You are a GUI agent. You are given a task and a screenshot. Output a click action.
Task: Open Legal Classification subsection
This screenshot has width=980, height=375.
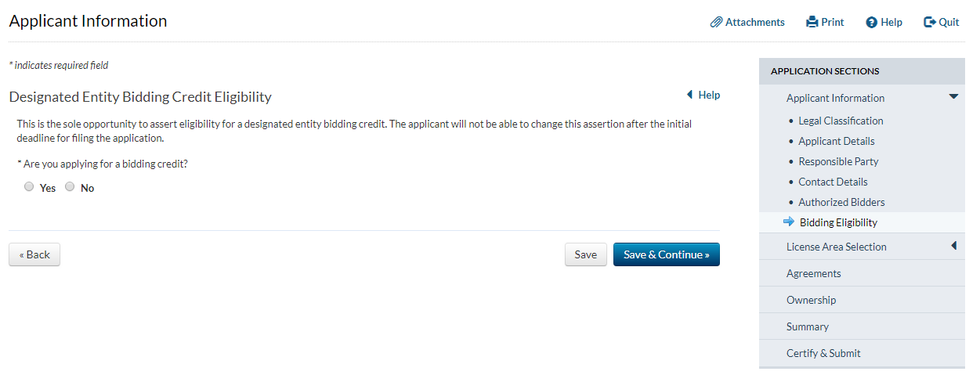point(841,121)
